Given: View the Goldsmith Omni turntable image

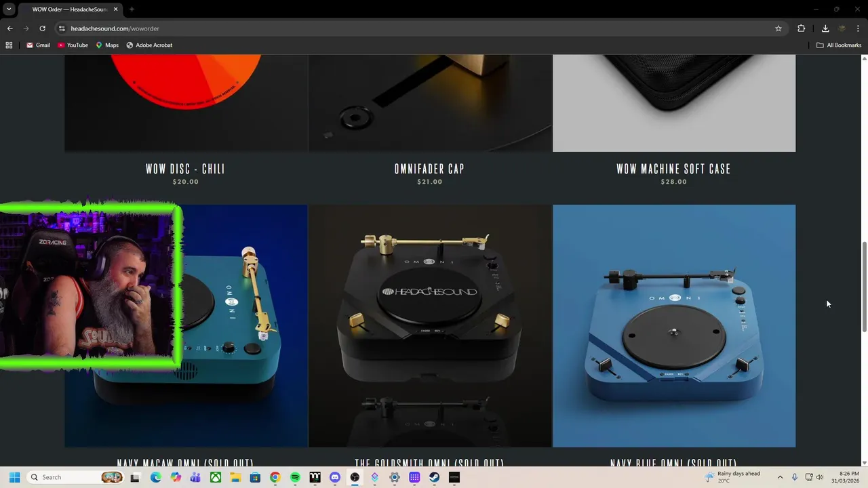Looking at the screenshot, I should click(430, 326).
